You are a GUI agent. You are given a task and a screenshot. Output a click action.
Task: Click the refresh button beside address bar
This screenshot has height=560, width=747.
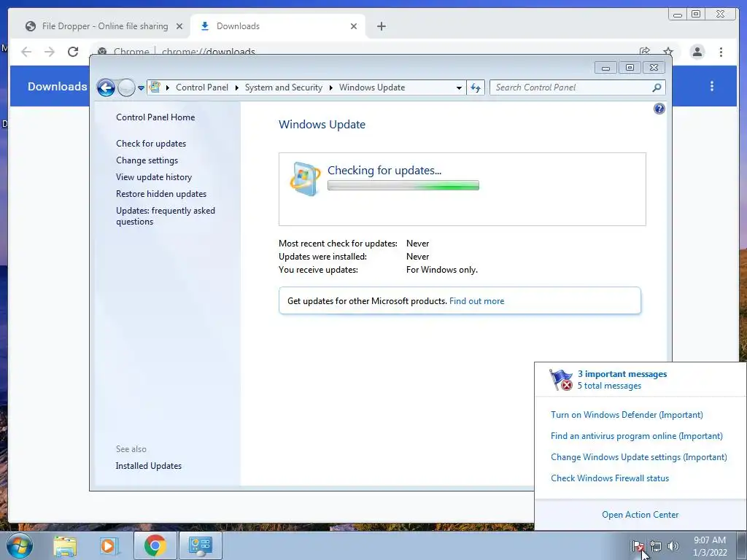pyautogui.click(x=476, y=87)
